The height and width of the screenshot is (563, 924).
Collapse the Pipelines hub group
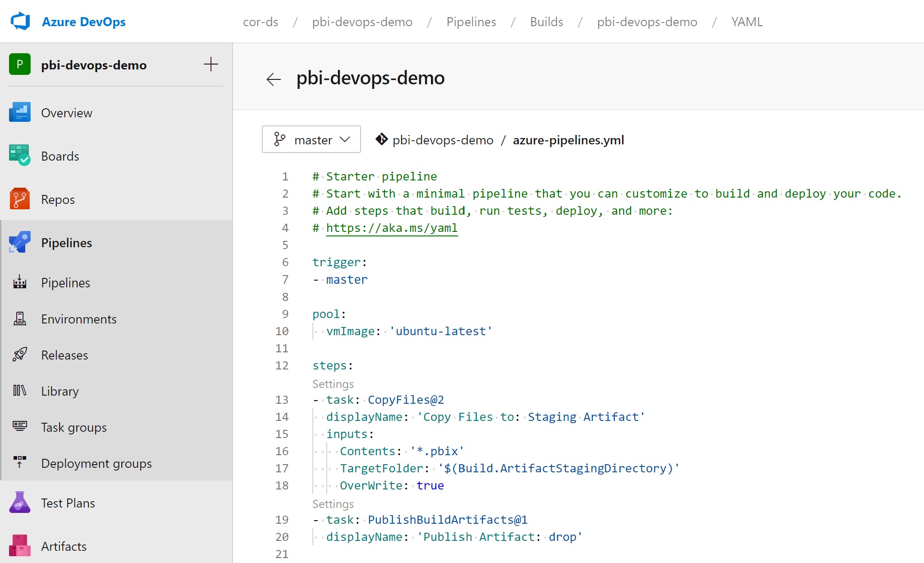tap(66, 243)
